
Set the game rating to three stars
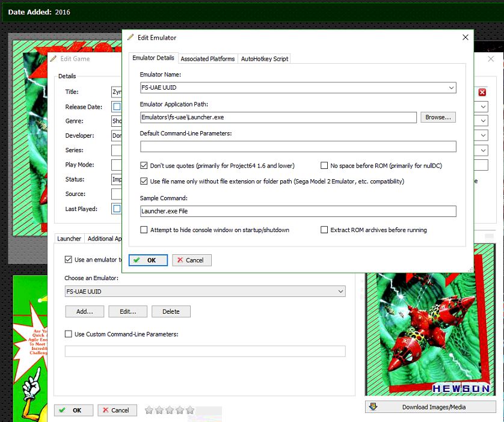pyautogui.click(x=170, y=410)
